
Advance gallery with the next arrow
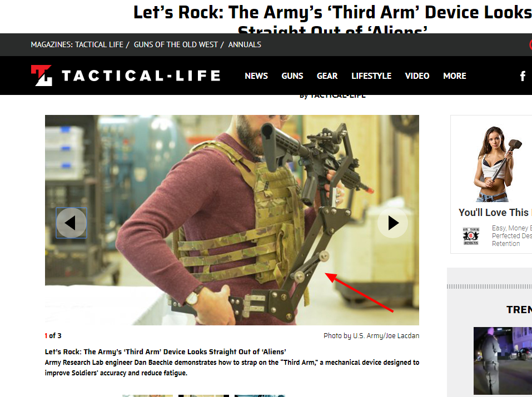pyautogui.click(x=392, y=223)
